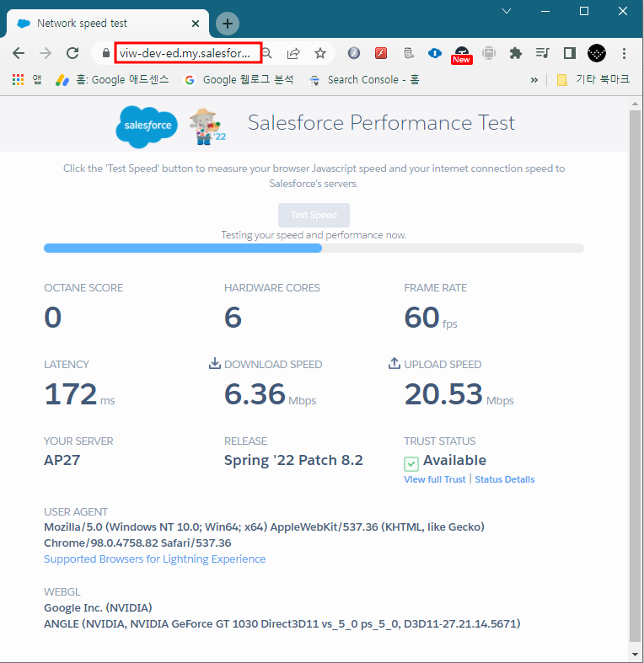Click the 60 fps frame rate value
This screenshot has height=663, width=644.
pos(431,318)
